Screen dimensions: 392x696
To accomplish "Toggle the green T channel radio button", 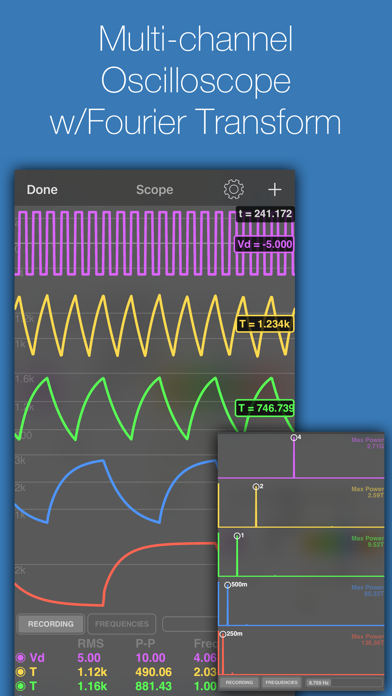I will [20, 686].
